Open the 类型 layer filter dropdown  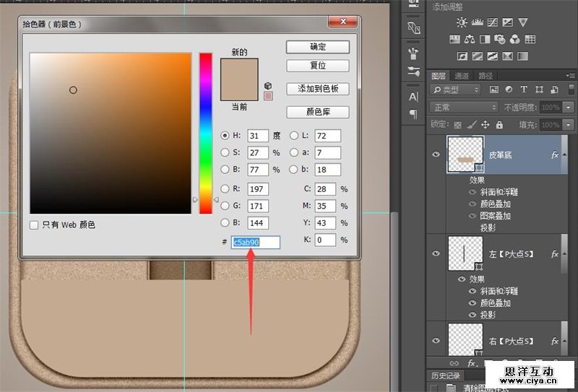pos(455,90)
